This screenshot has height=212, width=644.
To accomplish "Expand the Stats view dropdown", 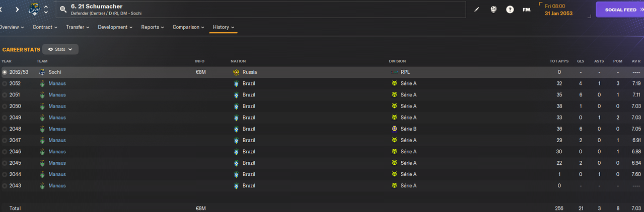I will point(60,49).
